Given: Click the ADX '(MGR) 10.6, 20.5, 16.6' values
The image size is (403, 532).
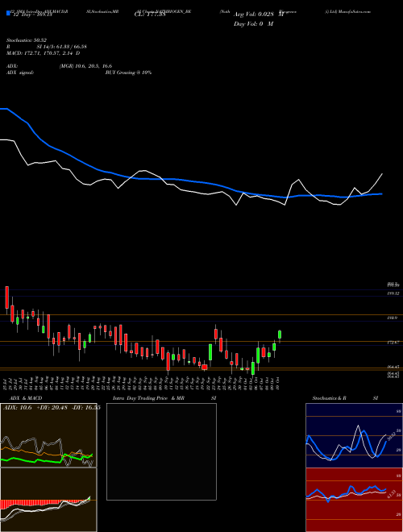Looking at the screenshot, I should [85, 66].
